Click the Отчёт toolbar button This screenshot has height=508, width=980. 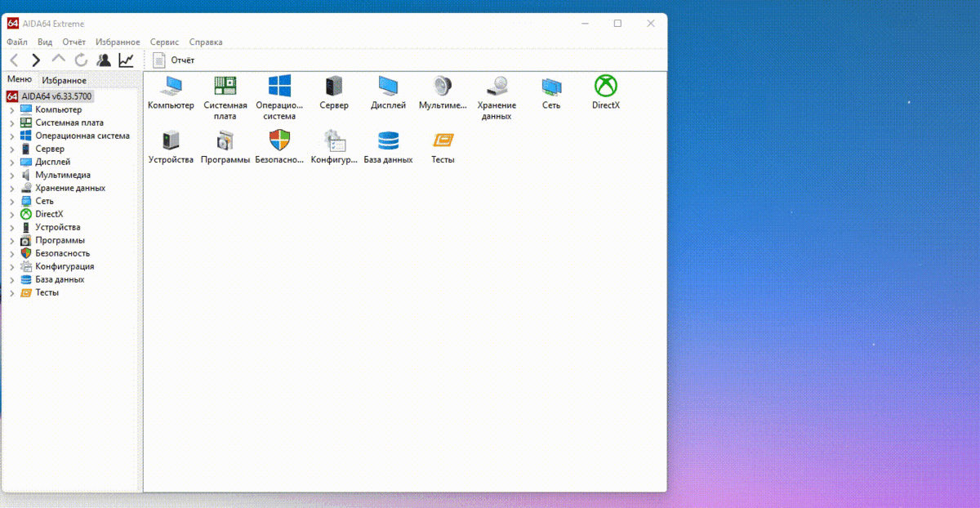click(x=174, y=60)
